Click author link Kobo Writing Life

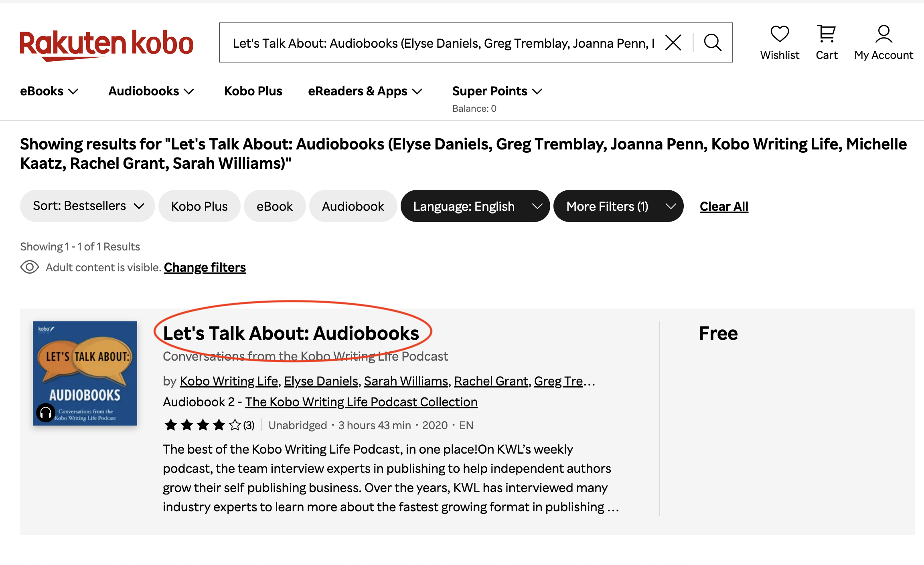[229, 381]
